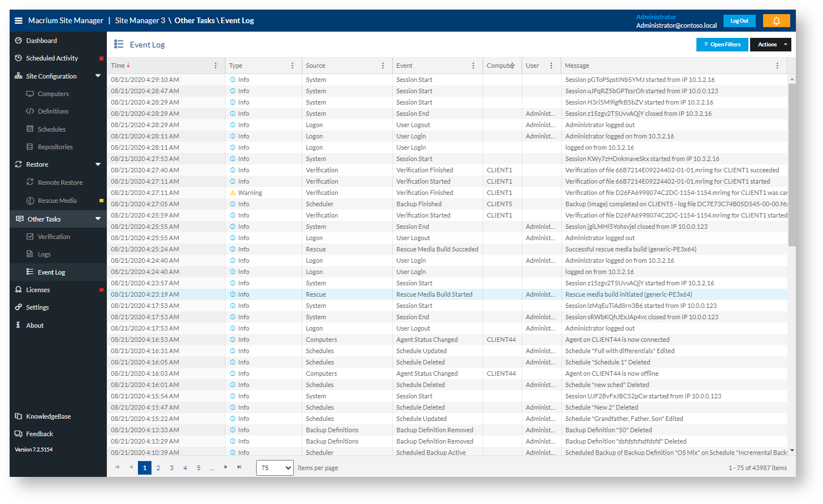Click the Licenses icon
823x504 pixels.
pos(19,289)
